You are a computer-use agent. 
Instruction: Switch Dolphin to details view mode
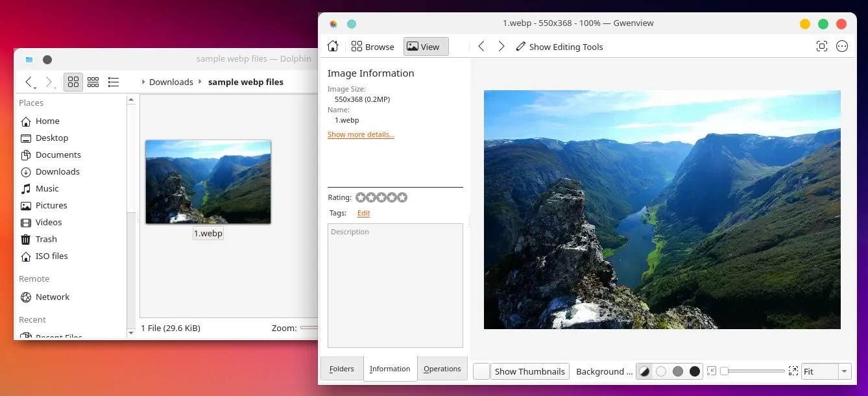(x=113, y=82)
